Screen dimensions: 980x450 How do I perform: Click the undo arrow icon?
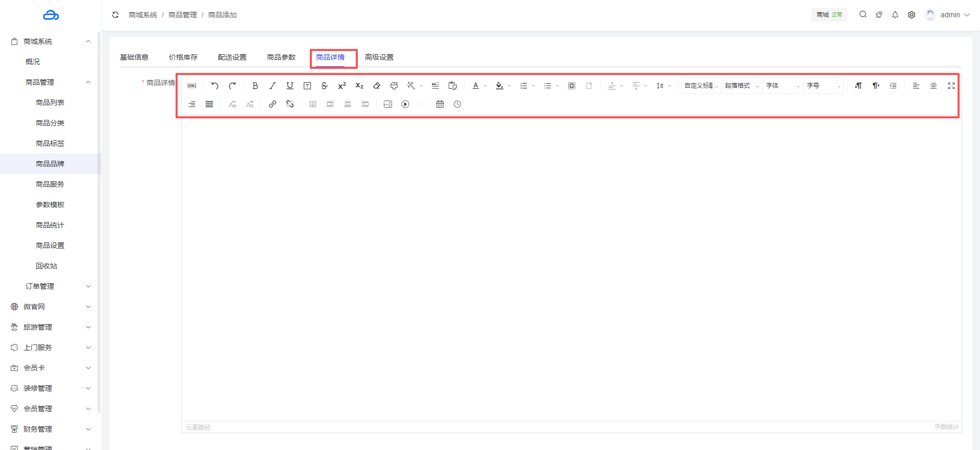click(215, 86)
